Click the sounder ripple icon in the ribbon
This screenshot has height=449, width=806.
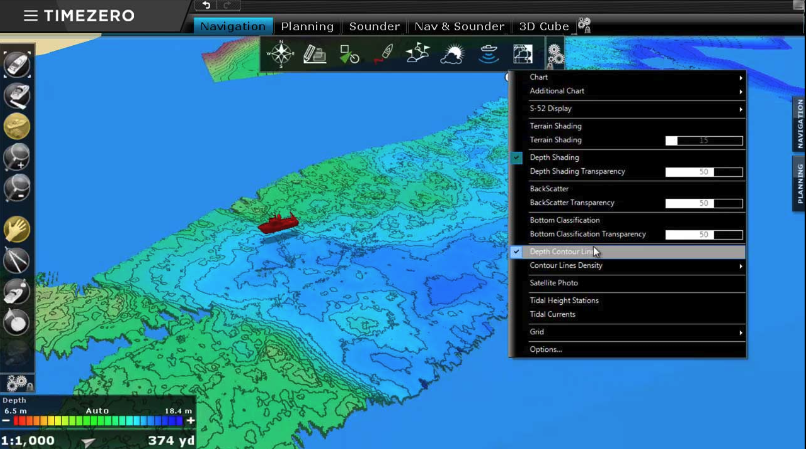pos(488,54)
